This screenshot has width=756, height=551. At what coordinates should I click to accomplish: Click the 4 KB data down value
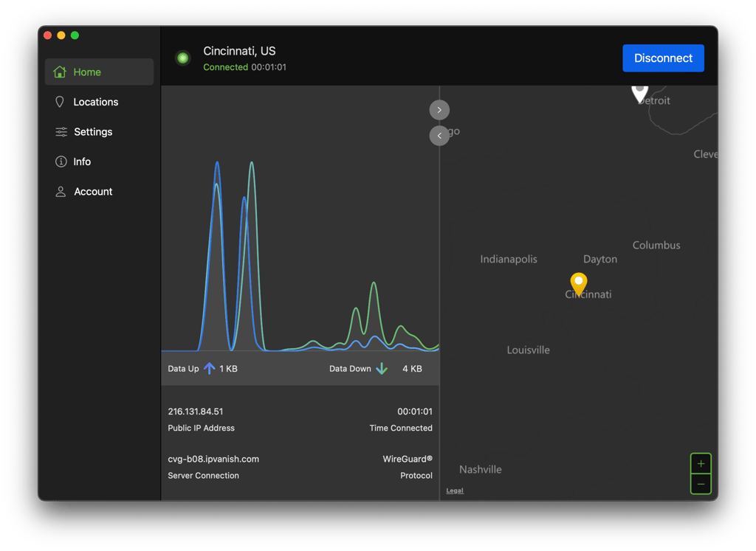[x=412, y=369]
